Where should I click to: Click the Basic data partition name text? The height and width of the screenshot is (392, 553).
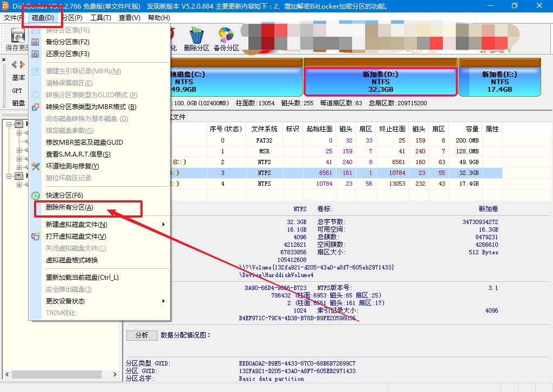pyautogui.click(x=272, y=379)
